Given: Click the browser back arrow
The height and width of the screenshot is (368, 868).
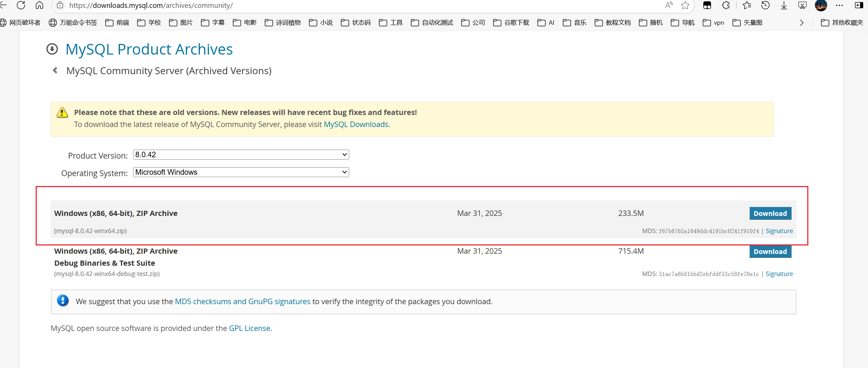Looking at the screenshot, I should (x=3, y=5).
